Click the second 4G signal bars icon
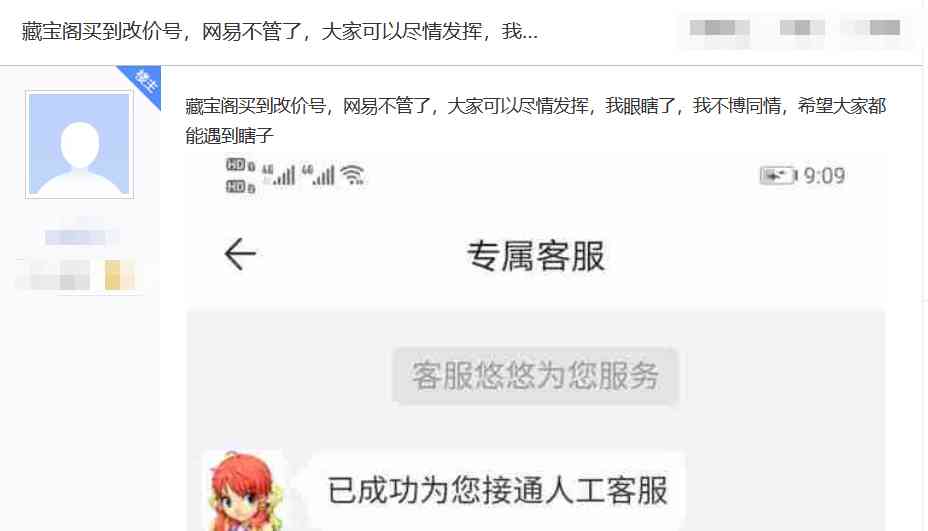Image resolution: width=928 pixels, height=531 pixels. pyautogui.click(x=318, y=175)
